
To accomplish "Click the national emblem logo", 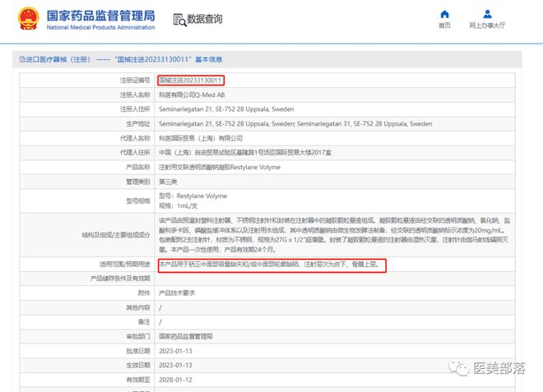I will pos(28,19).
